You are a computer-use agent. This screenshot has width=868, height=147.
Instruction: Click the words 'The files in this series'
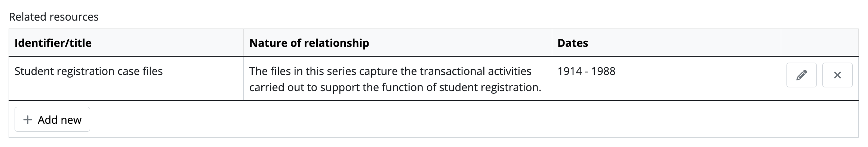click(303, 71)
